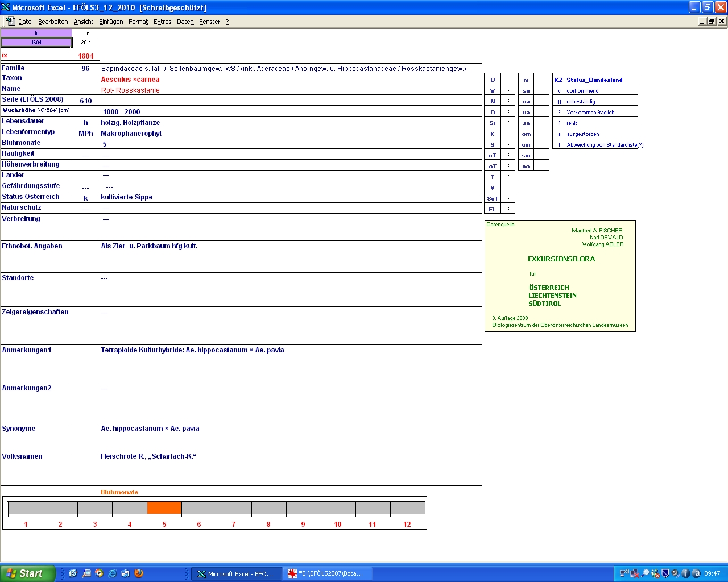Click the grey month 1 bar in chart

tap(26, 508)
